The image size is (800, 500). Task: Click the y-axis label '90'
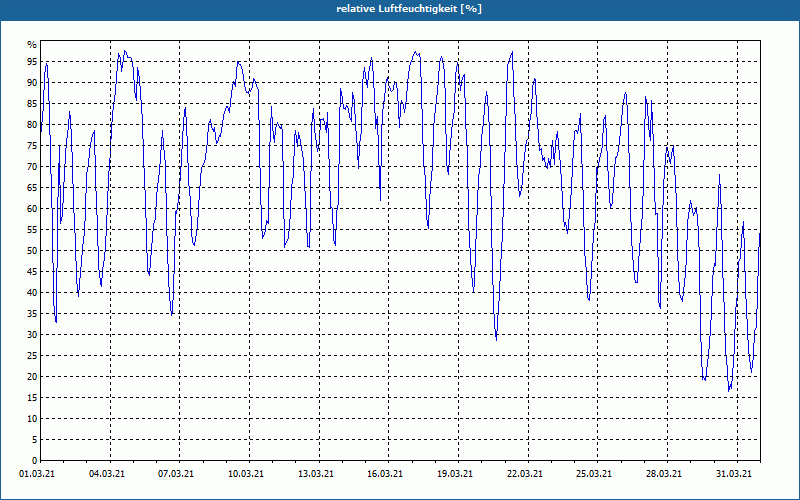click(32, 83)
